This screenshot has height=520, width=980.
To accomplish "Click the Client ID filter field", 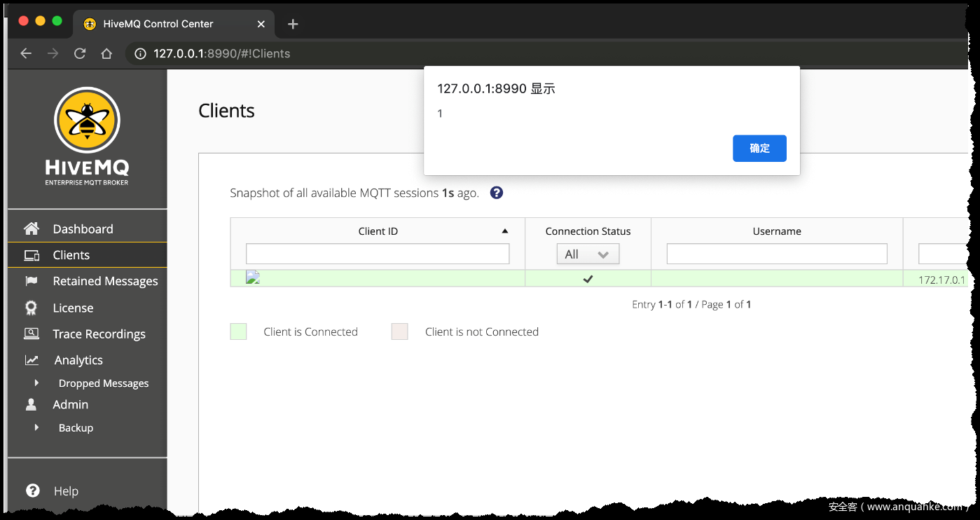I will click(x=378, y=254).
